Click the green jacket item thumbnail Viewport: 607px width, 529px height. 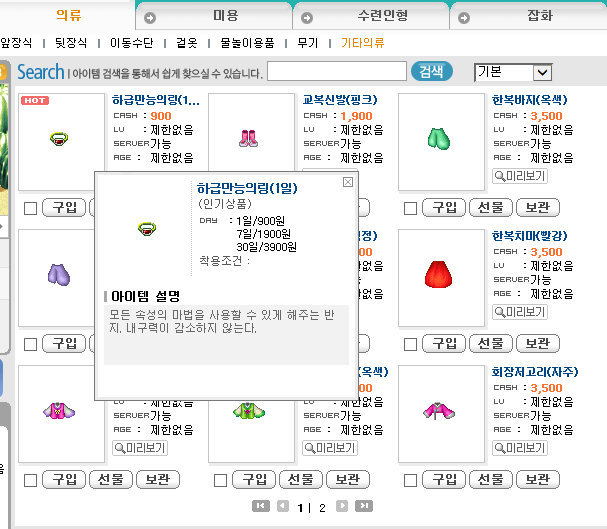click(249, 411)
